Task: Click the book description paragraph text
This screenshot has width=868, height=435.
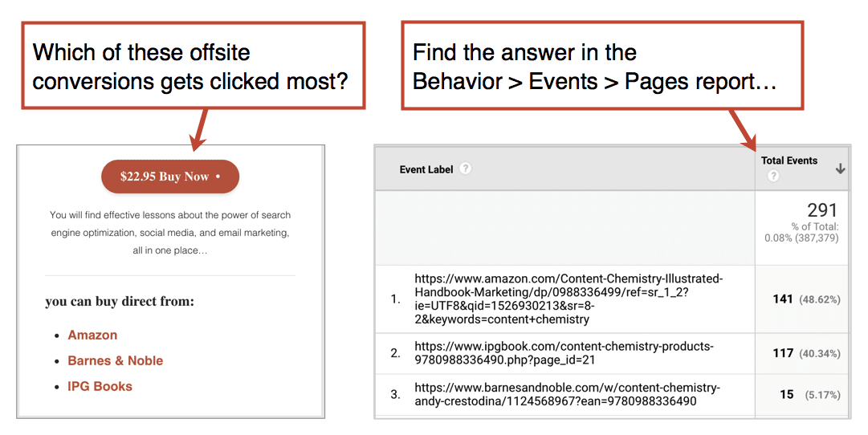Action: [170, 233]
